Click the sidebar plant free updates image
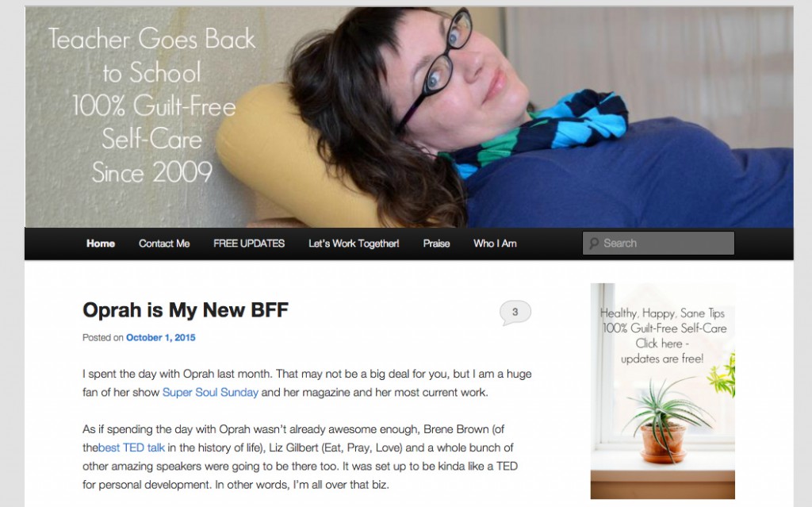The image size is (812, 507). 662,391
